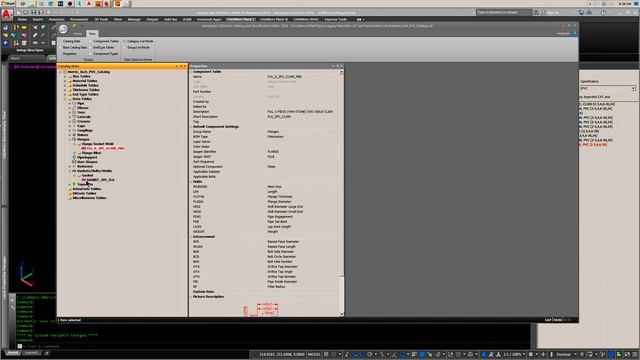The width and height of the screenshot is (640, 360).
Task: Switch to the Layout1 drawing tab
Action: pos(31,353)
